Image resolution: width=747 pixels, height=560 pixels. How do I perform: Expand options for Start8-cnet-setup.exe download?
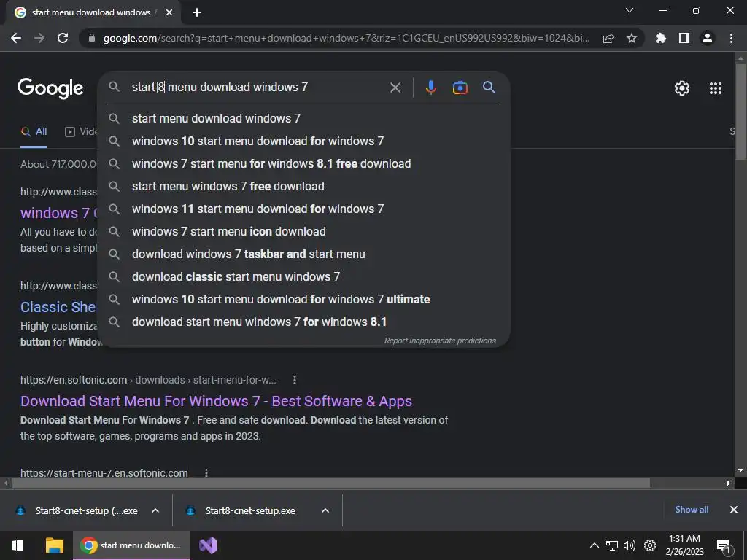click(325, 511)
